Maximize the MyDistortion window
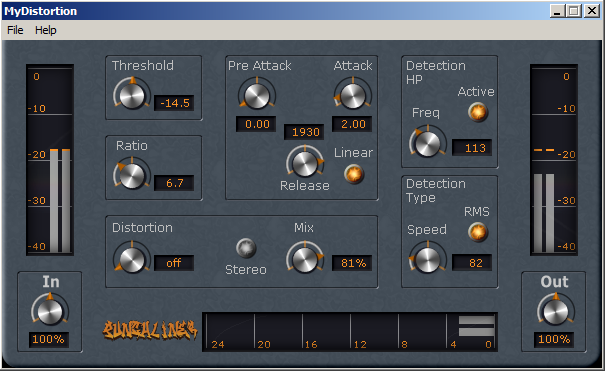605x371 pixels. click(x=574, y=11)
